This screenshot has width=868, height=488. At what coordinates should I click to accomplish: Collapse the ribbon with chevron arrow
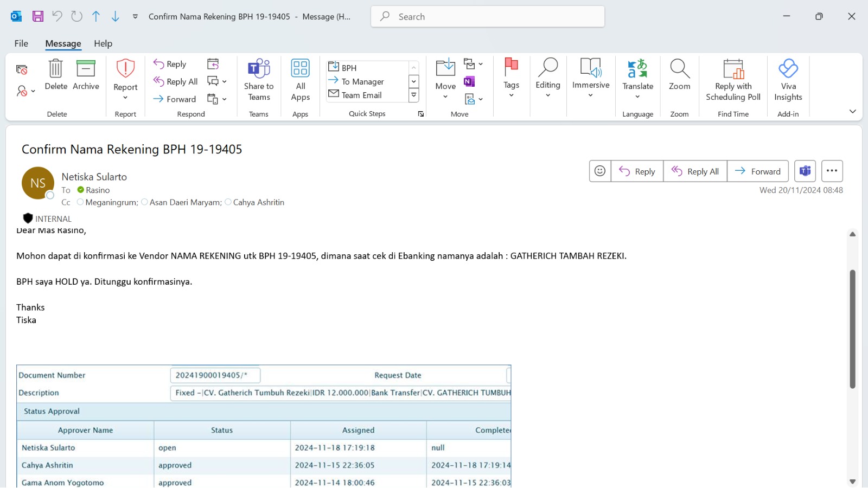[852, 112]
